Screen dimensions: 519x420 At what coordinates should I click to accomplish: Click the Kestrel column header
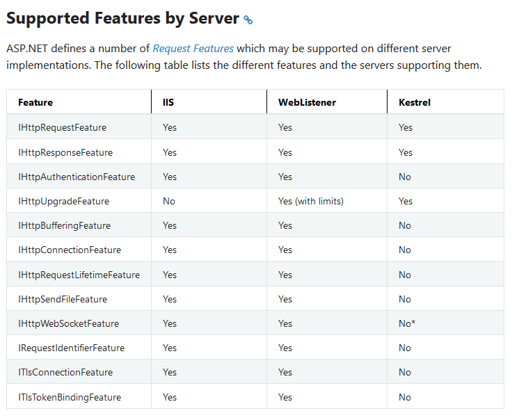coord(415,102)
